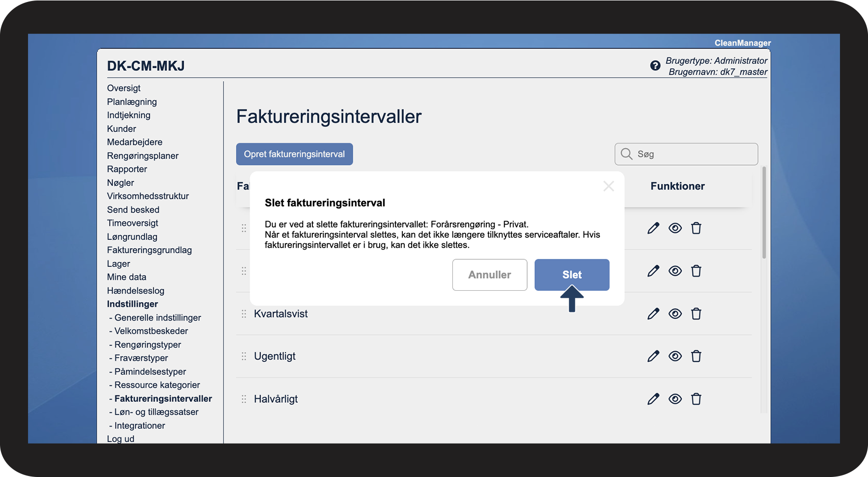Image resolution: width=868 pixels, height=477 pixels.
Task: Open Faktureringsgrundlag page
Action: (149, 250)
